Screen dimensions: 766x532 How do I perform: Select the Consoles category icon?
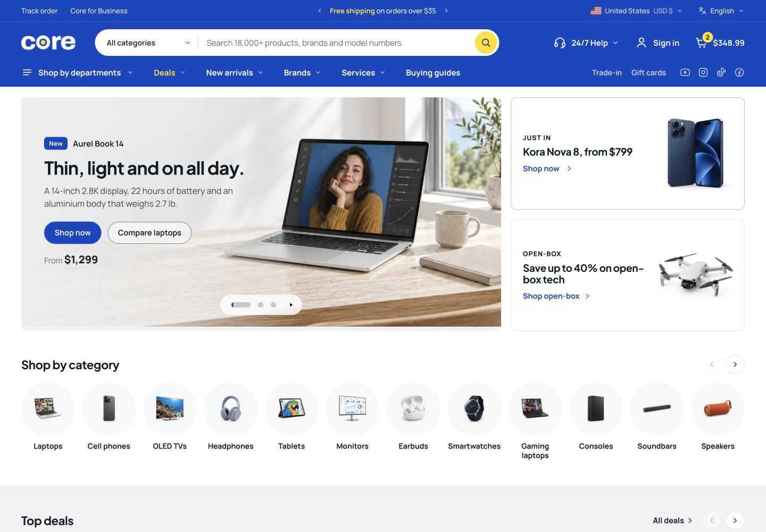click(596, 409)
